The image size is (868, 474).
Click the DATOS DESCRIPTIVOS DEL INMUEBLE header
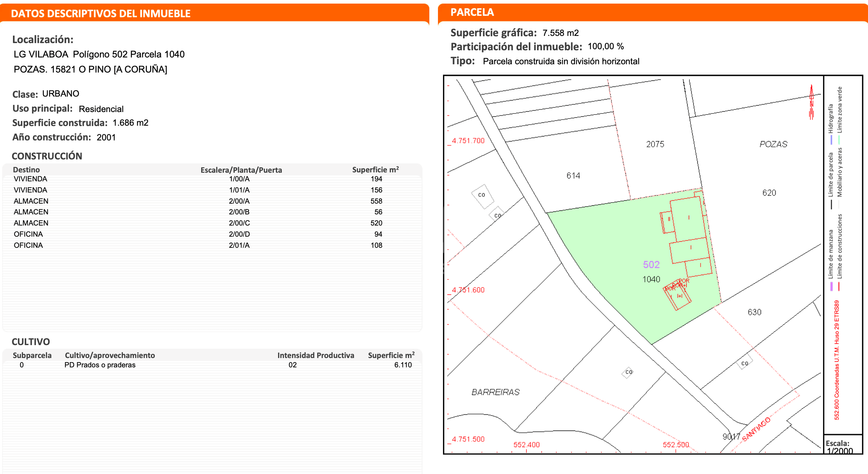pos(101,14)
